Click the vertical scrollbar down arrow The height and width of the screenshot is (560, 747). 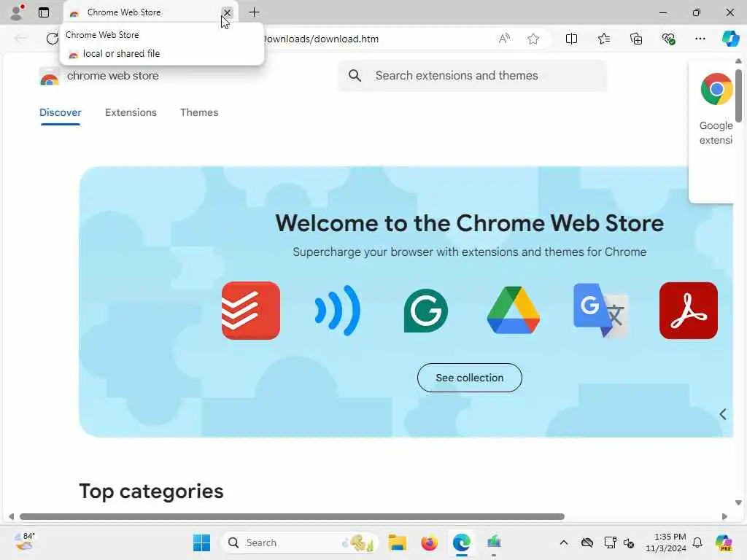(738, 503)
